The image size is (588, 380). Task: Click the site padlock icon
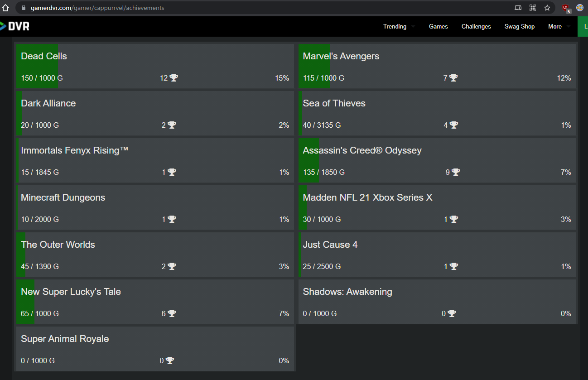pyautogui.click(x=24, y=8)
